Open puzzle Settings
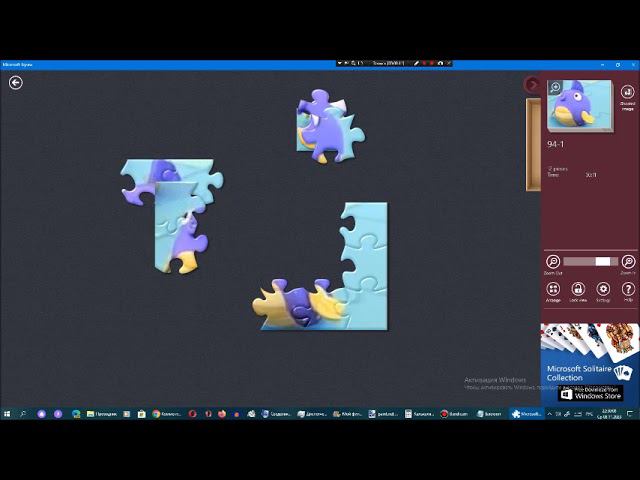Image resolution: width=640 pixels, height=480 pixels. [x=603, y=292]
